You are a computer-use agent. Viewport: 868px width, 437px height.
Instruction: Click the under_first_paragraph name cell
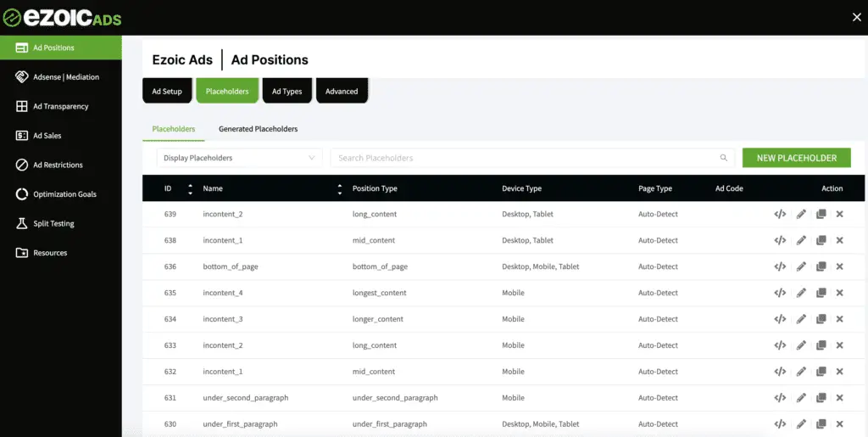(x=240, y=424)
